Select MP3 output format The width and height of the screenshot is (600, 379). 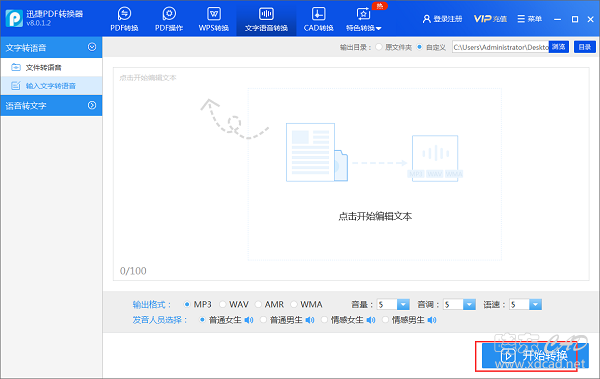tap(187, 304)
